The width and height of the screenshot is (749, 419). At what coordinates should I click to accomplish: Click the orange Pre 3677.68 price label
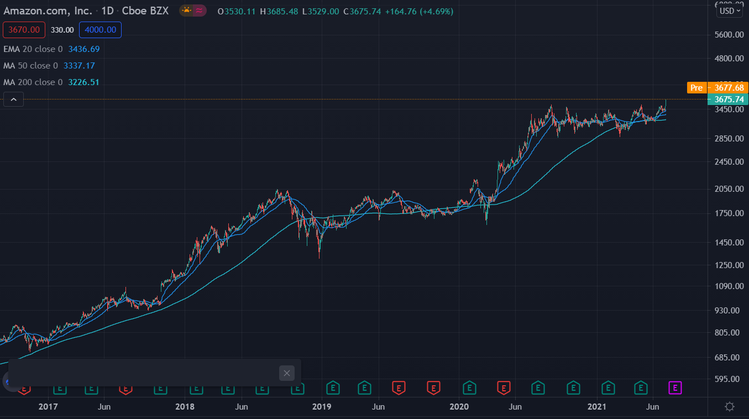(717, 87)
